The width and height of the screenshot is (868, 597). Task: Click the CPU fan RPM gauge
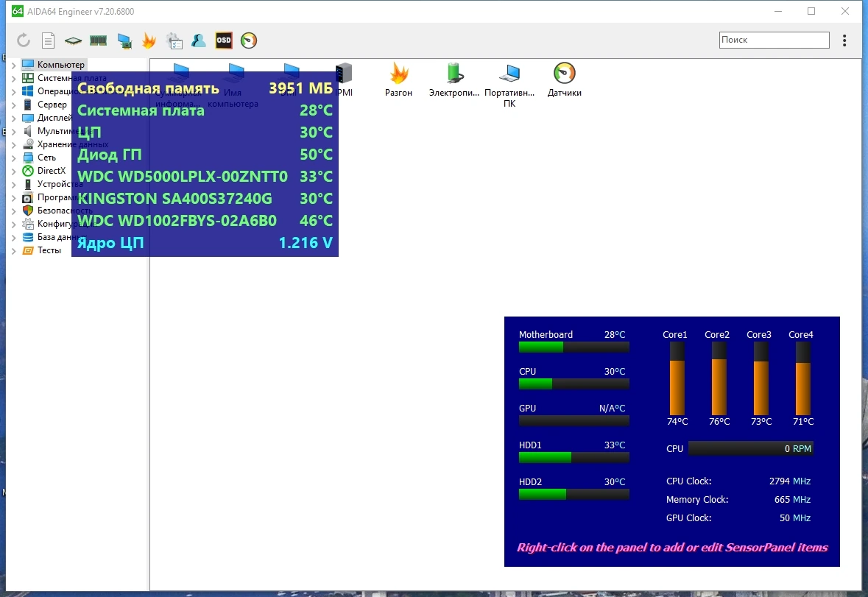click(x=751, y=449)
